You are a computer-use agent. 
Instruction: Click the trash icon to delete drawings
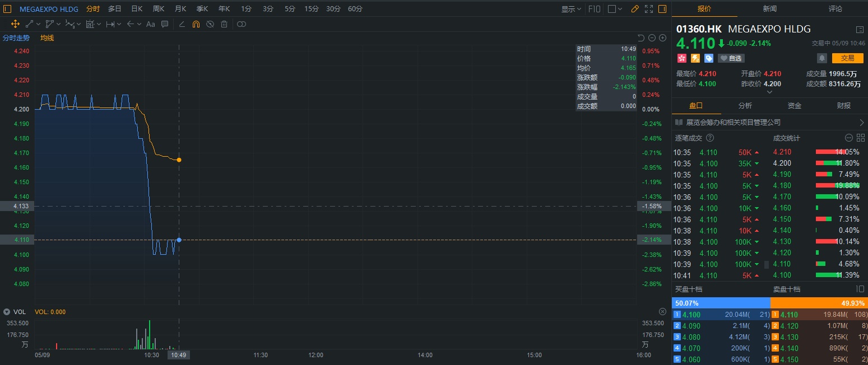(224, 24)
